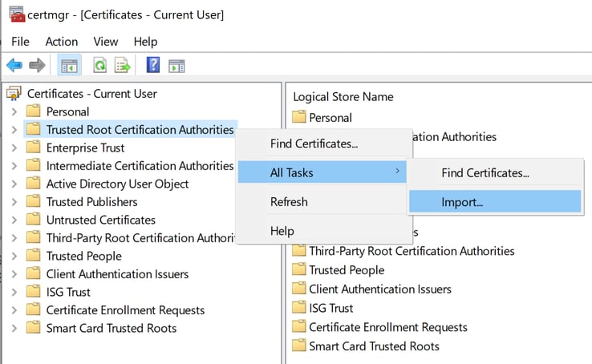Viewport: 592px width, 364px height.
Task: Click Trusted People folder icon in right pane
Action: (298, 269)
